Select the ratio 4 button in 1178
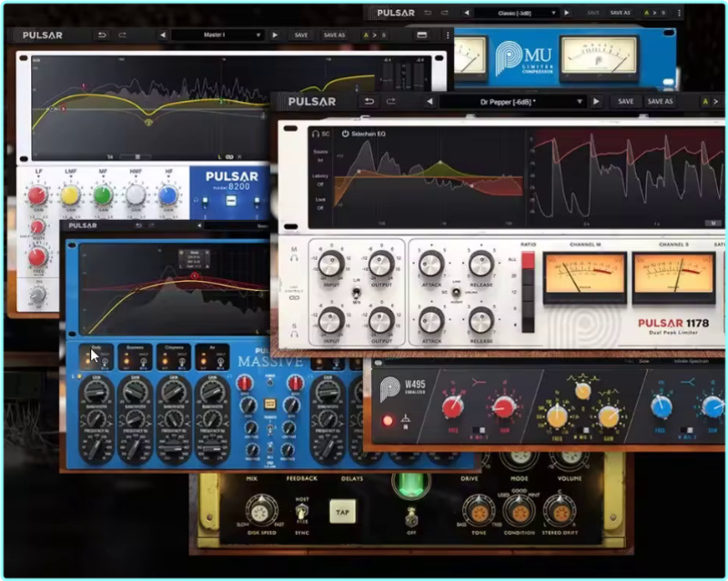This screenshot has height=581, width=728. pos(528,325)
